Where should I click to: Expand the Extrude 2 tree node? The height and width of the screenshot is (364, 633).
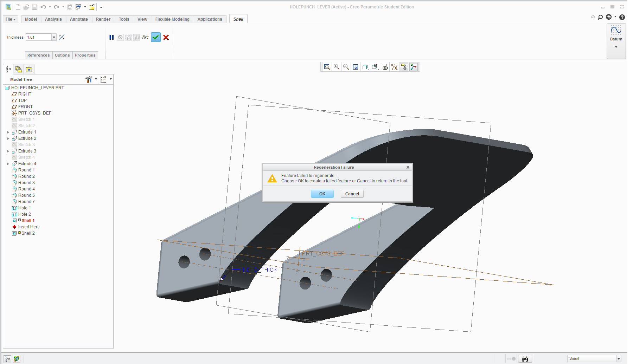(8, 138)
